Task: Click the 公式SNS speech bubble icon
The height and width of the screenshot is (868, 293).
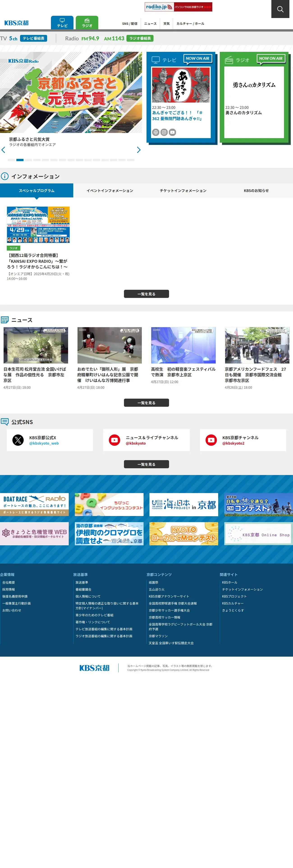Action: pyautogui.click(x=5, y=422)
